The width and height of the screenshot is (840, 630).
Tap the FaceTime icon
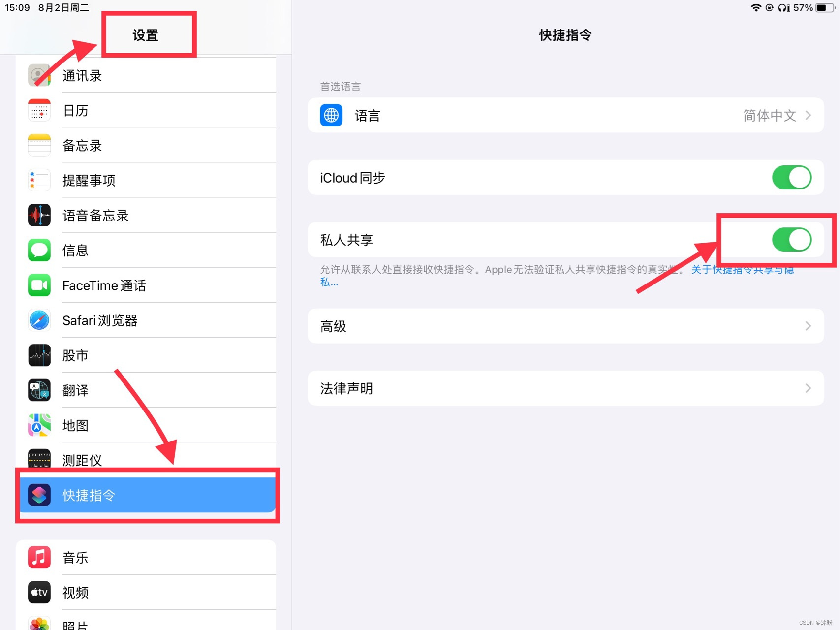[x=39, y=285]
